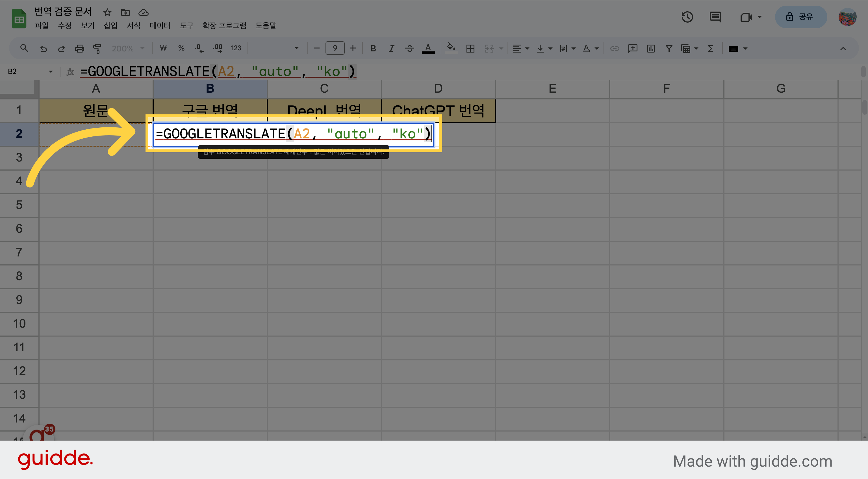Undo the last action

[43, 49]
